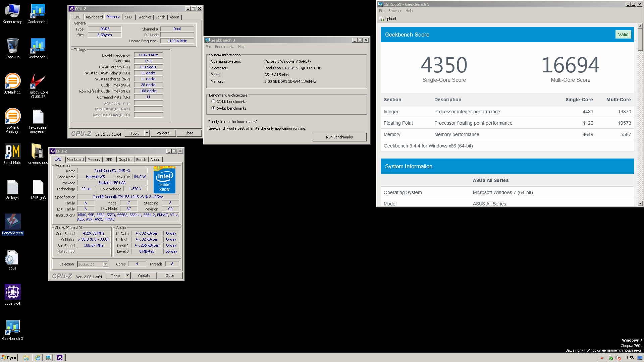Switch to SPD tab in upper CPU-Z window
This screenshot has height=362, width=644.
128,17
